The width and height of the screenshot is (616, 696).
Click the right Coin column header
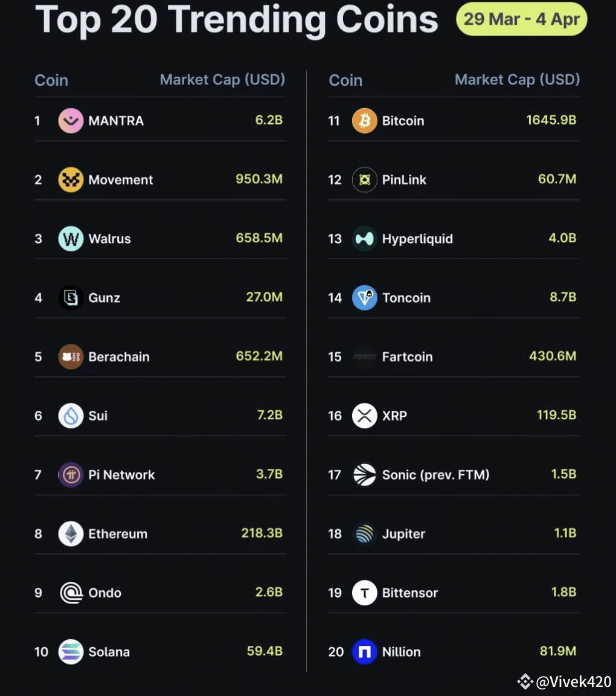345,80
